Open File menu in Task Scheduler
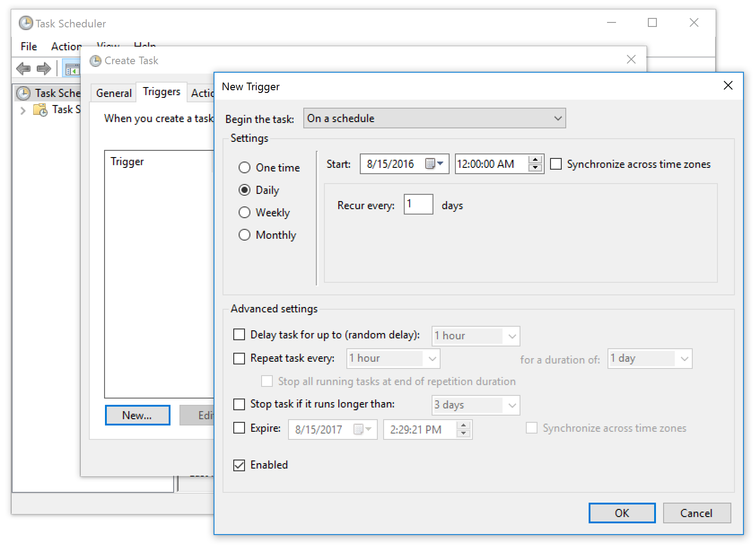The width and height of the screenshot is (756, 548). pos(29,46)
